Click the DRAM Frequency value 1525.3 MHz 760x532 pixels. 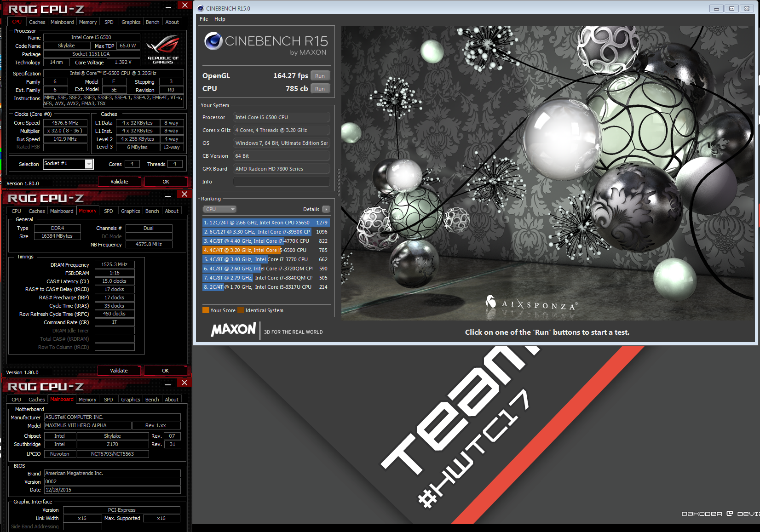point(115,264)
